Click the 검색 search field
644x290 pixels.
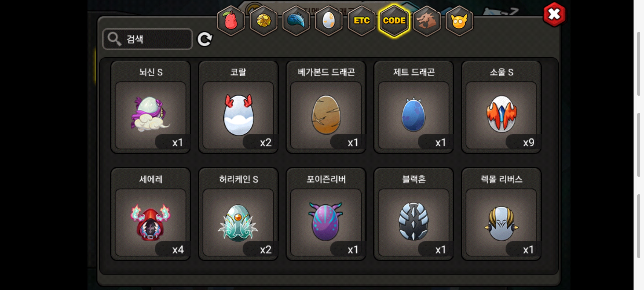148,39
